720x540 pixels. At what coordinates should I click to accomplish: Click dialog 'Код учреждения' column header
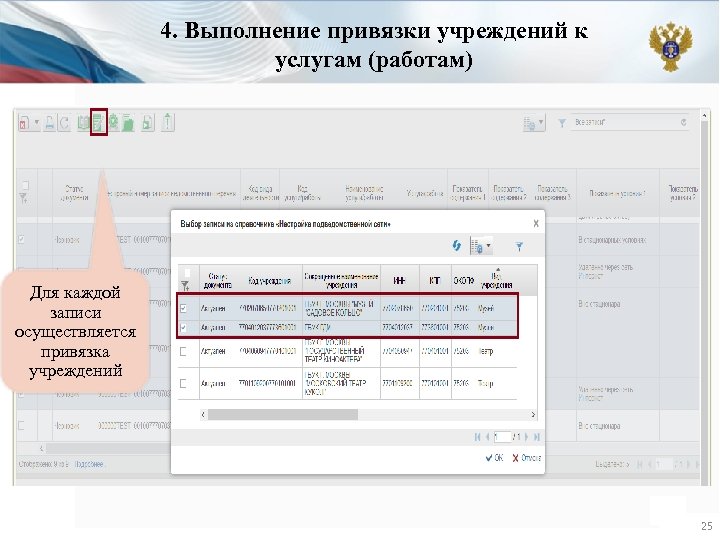point(270,281)
